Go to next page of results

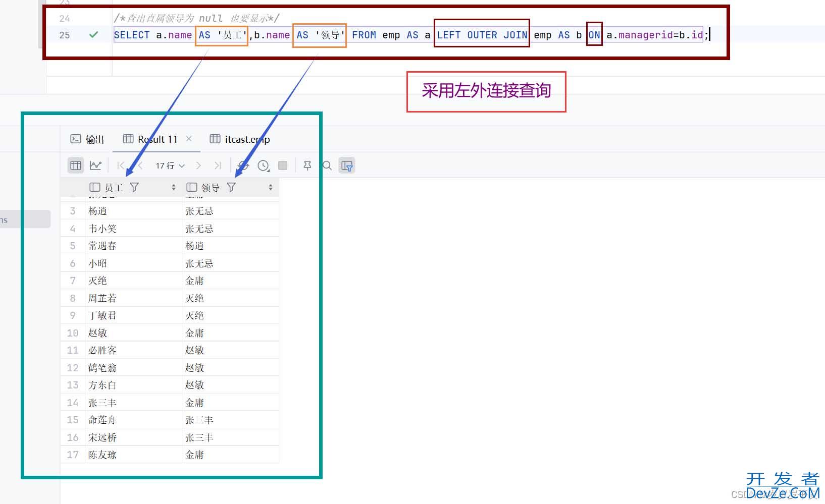coord(198,165)
